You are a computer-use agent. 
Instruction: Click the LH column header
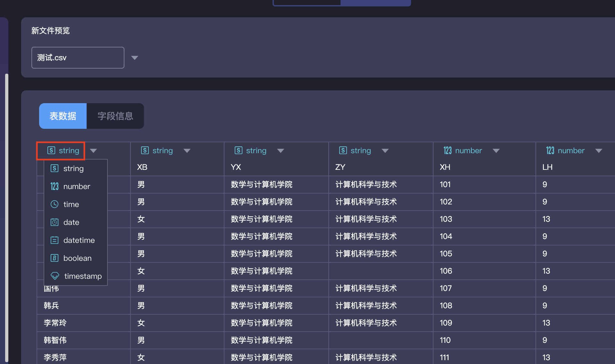pos(547,167)
